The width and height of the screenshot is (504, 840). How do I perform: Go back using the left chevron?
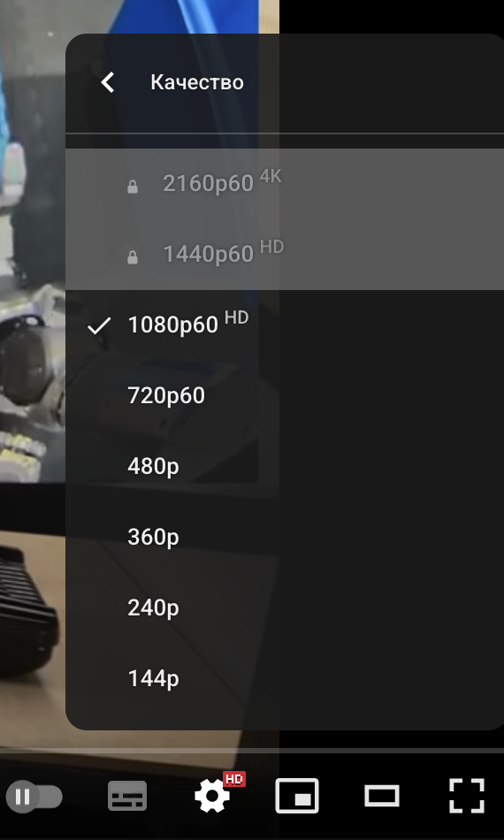click(x=108, y=82)
